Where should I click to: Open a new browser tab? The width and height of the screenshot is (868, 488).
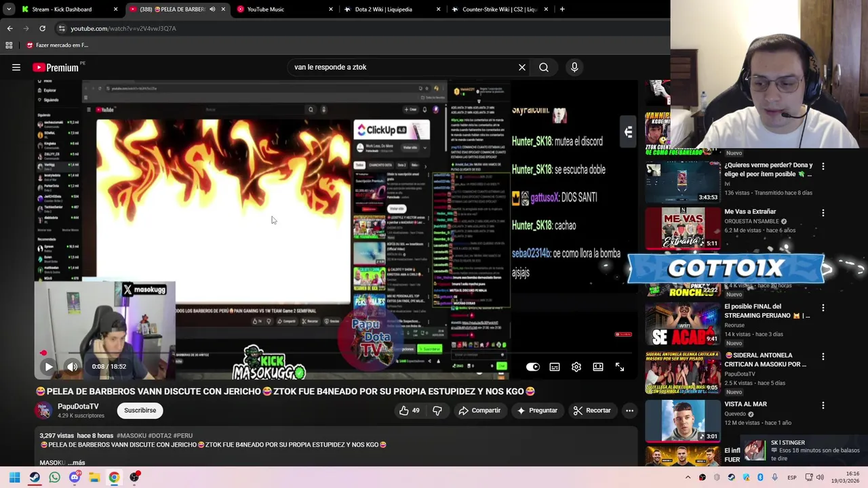point(562,9)
